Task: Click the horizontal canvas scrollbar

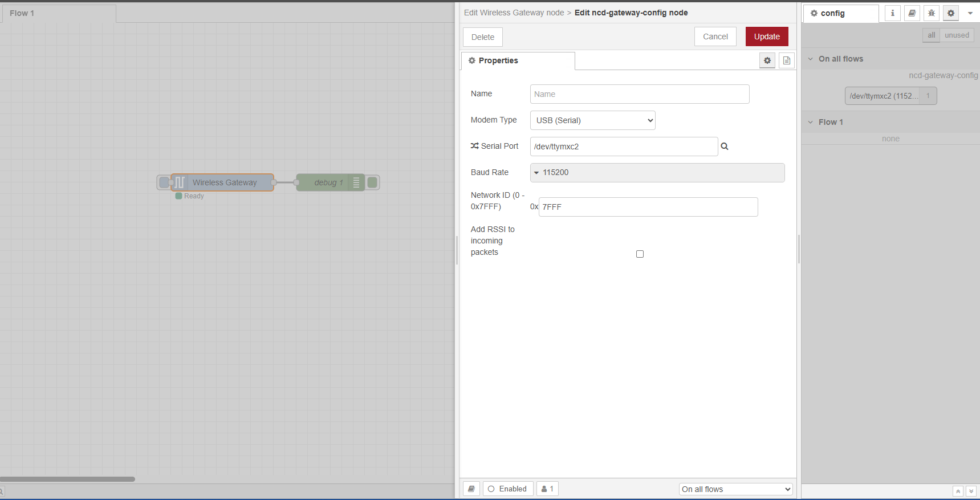Action: (67, 479)
